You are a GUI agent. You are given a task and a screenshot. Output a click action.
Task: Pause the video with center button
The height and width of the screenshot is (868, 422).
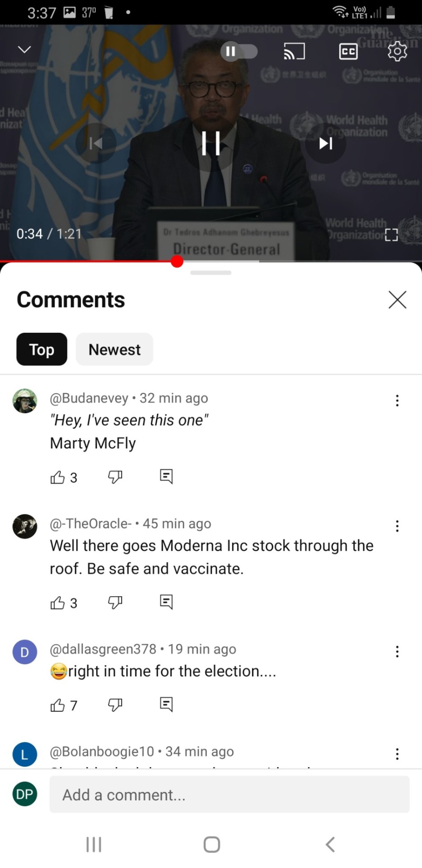click(x=211, y=143)
